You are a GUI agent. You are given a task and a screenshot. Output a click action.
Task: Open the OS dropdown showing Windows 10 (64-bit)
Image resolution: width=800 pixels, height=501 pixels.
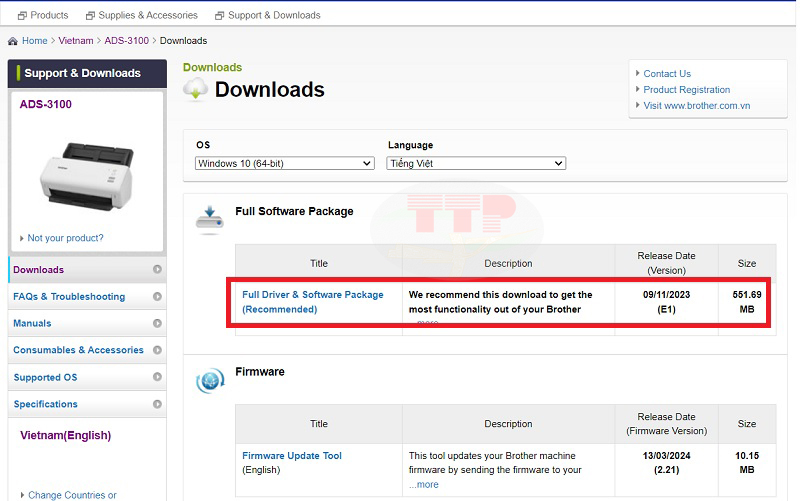[x=284, y=163]
